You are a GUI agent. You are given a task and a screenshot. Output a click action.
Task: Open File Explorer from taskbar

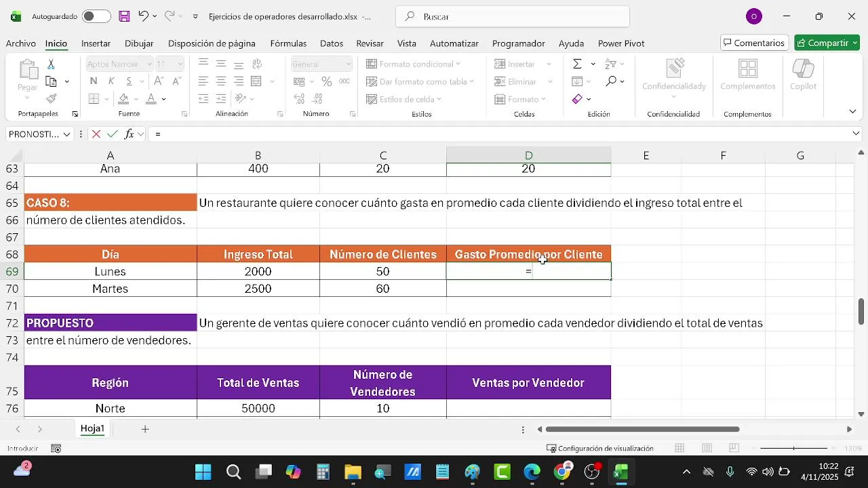(353, 472)
